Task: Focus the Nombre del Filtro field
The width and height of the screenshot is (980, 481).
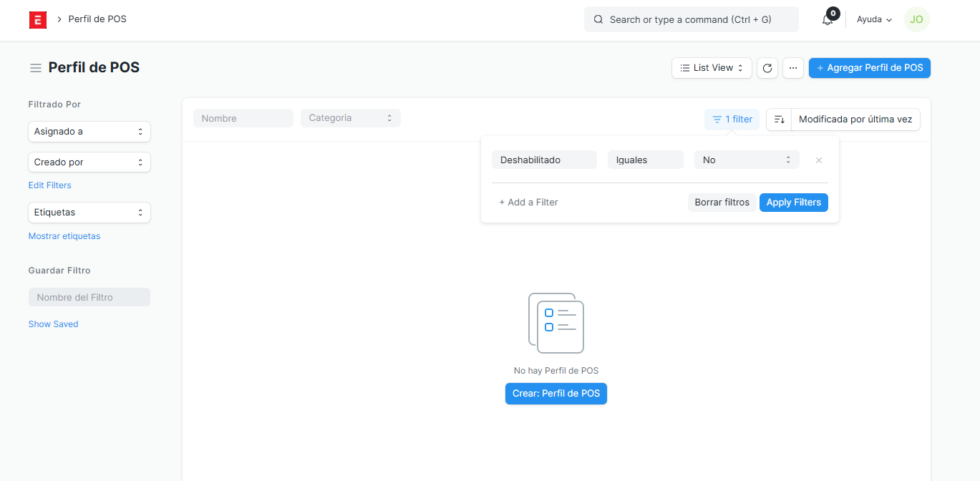Action: pos(89,297)
